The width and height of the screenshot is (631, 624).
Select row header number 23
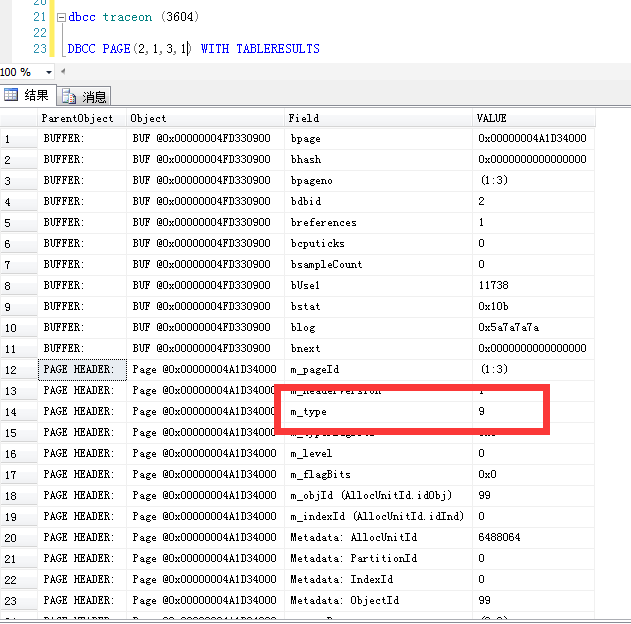pos(19,601)
